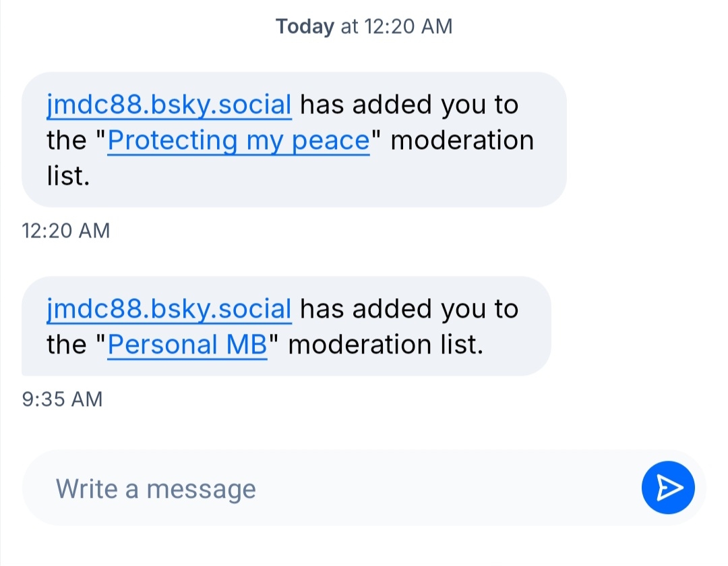Click "the" before the "Personal MB" link
This screenshot has width=728, height=566.
coord(67,345)
